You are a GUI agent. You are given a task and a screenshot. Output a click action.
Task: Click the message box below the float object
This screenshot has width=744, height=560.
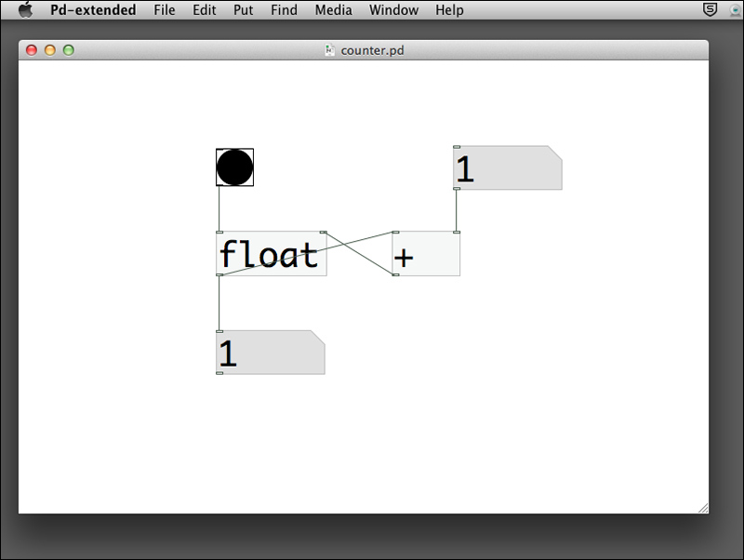[x=271, y=353]
